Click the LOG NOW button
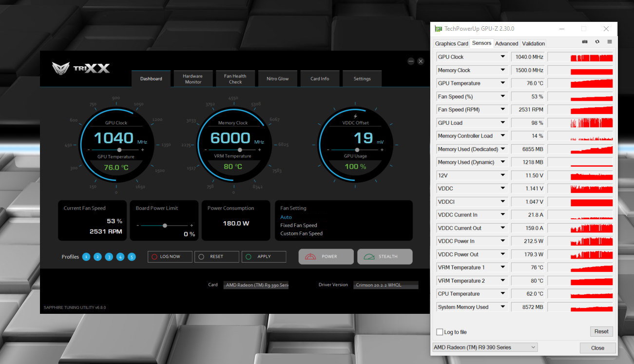 click(170, 257)
